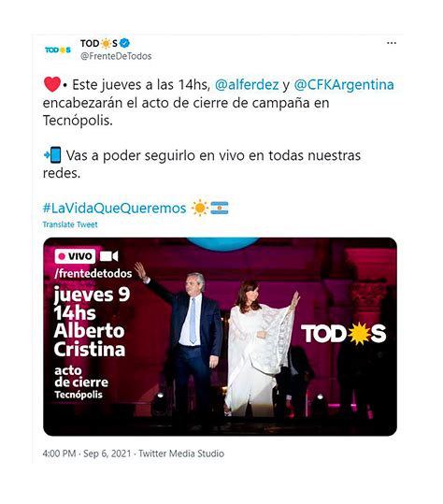
Task: Open the #LaVidaQueQueremos hashtag
Action: coord(114,209)
